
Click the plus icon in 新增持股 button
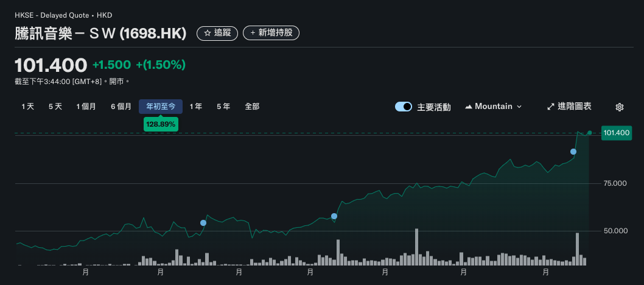click(252, 33)
